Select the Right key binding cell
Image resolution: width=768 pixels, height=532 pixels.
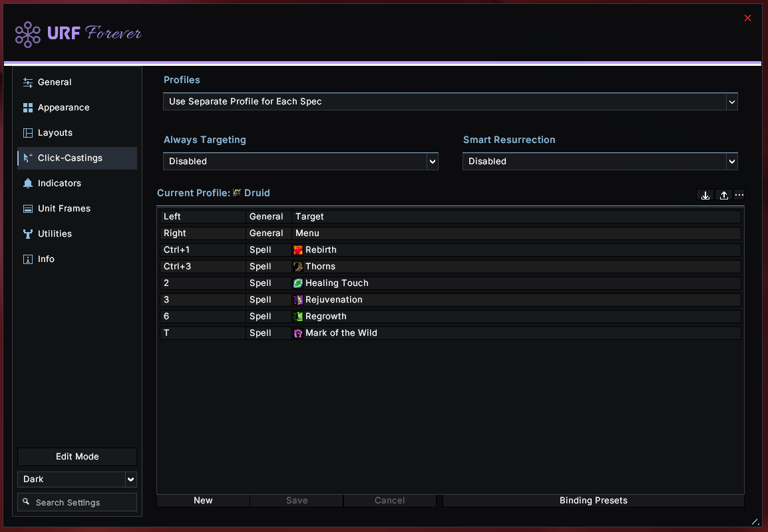point(203,233)
